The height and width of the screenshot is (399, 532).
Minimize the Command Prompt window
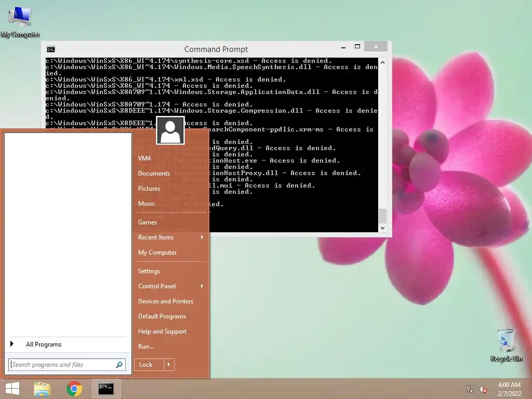343,47
